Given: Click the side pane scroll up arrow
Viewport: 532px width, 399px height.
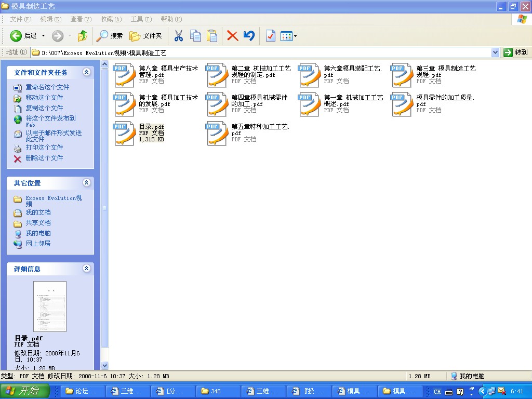Looking at the screenshot, I should [x=105, y=64].
